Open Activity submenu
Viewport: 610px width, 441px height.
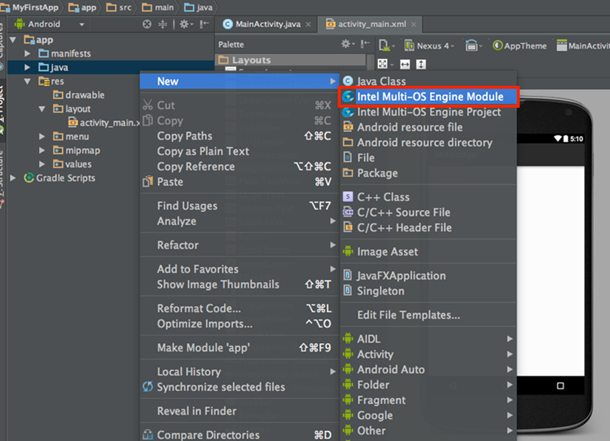pos(428,354)
